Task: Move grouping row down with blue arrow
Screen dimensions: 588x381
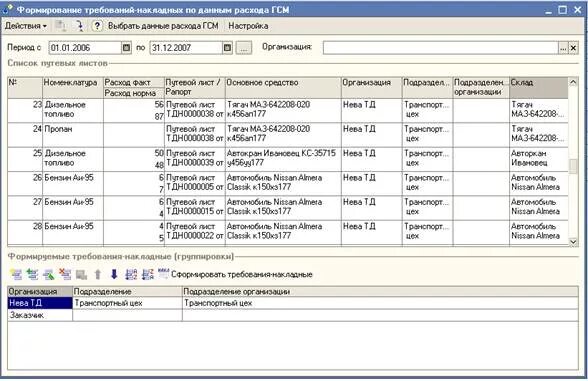Action: tap(114, 274)
